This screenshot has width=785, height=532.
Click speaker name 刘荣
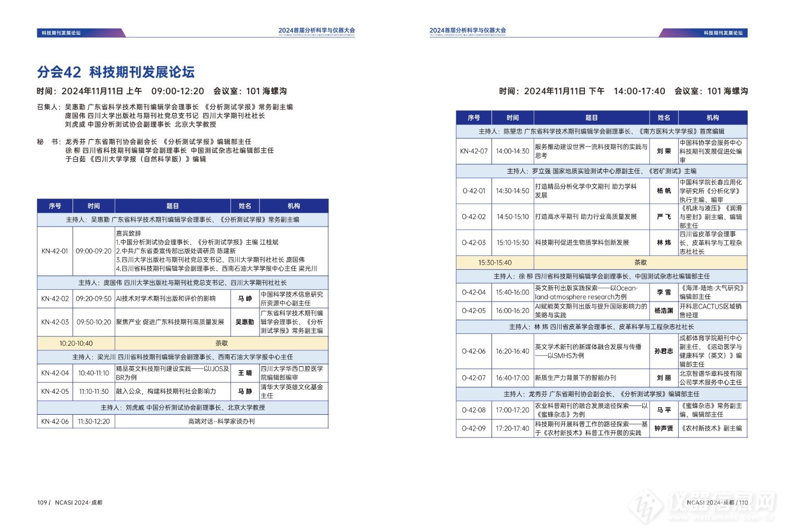pyautogui.click(x=664, y=151)
